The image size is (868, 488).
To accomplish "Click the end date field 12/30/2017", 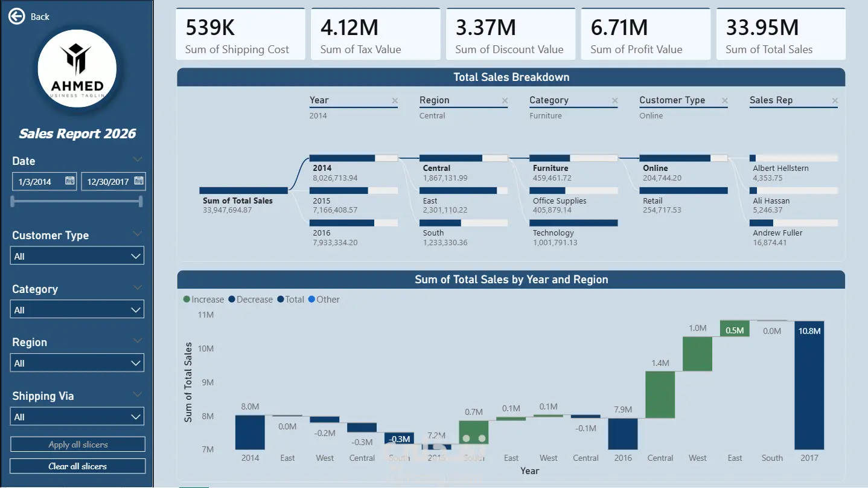I will coord(113,181).
